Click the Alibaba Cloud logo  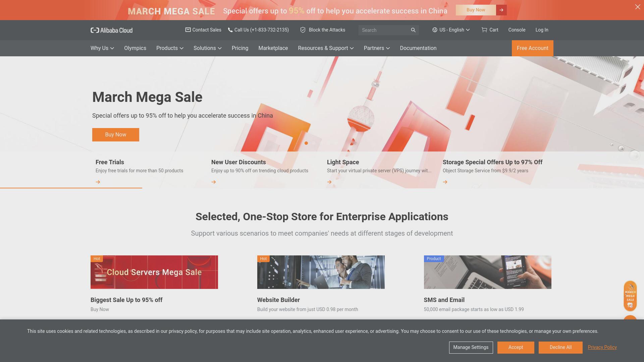[x=111, y=30]
